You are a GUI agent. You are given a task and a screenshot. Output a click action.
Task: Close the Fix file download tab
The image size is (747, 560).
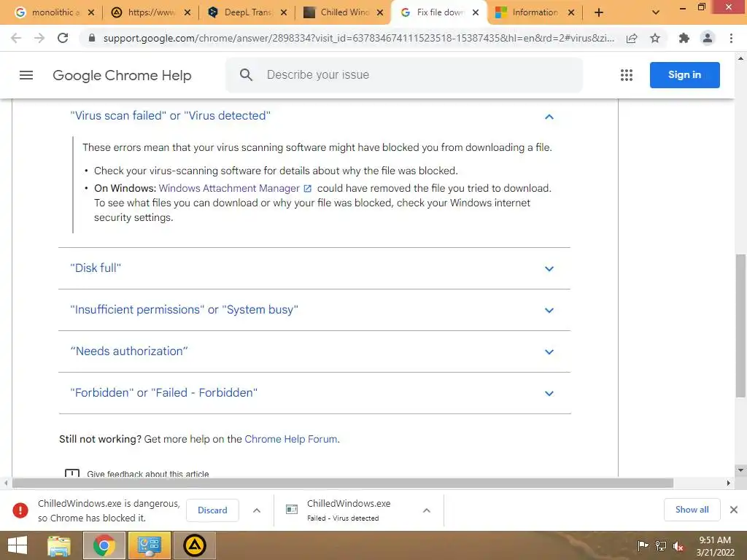[476, 13]
